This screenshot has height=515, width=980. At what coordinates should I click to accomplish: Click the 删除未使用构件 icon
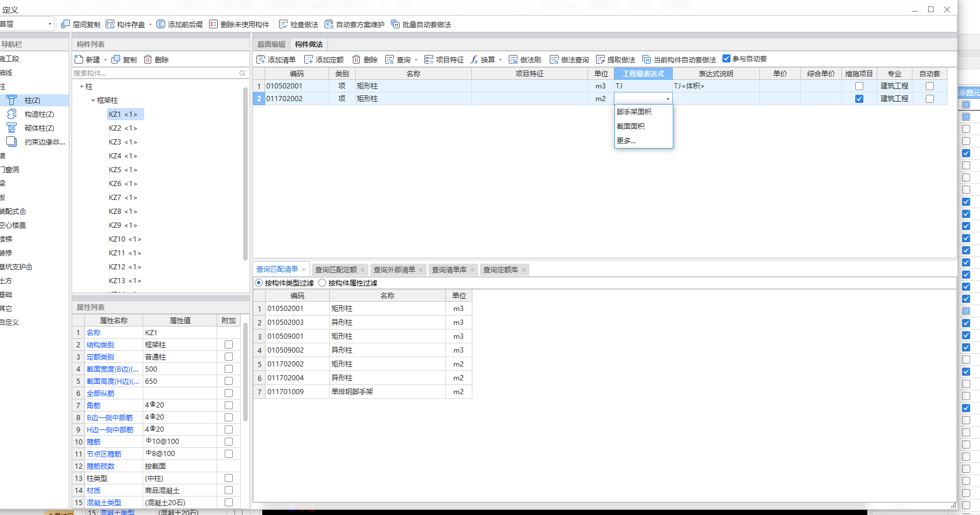214,24
